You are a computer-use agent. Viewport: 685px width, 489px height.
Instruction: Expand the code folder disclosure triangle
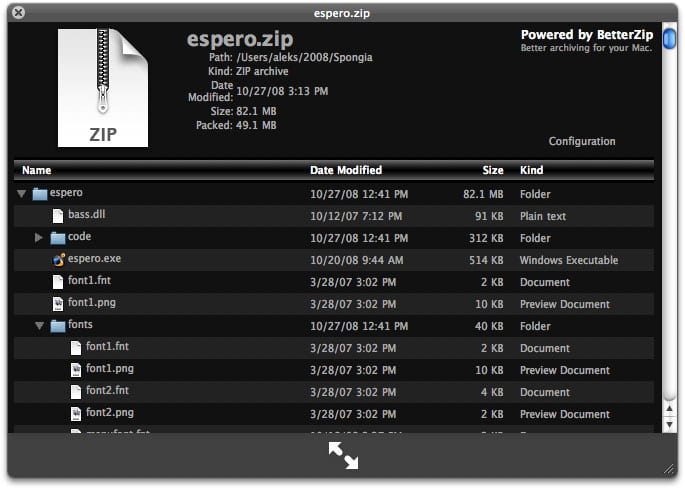coord(39,238)
